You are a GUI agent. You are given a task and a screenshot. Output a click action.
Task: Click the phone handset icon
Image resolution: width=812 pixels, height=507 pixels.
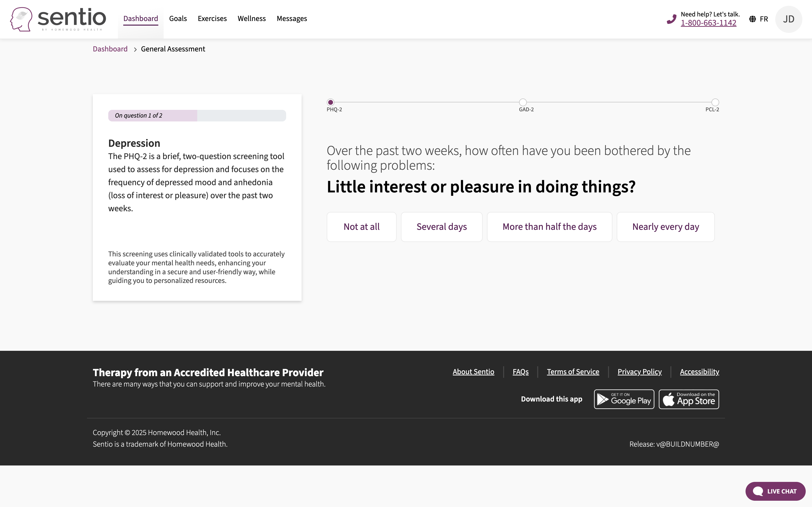click(x=671, y=19)
